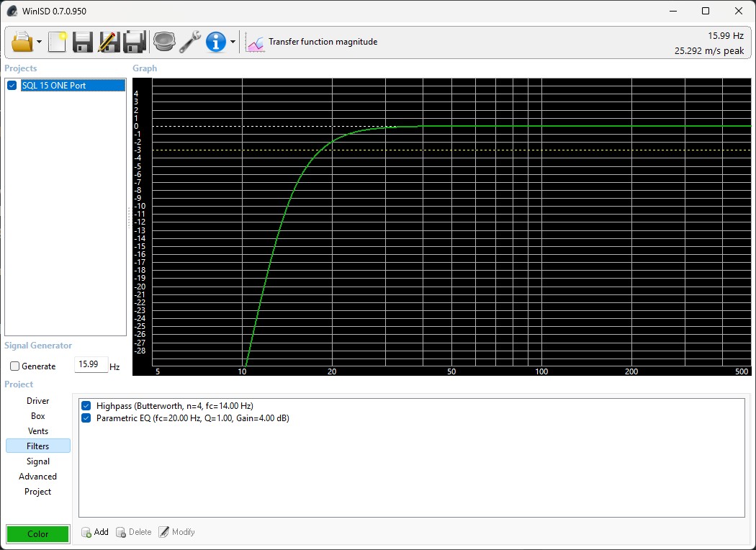
Task: Create a new project
Action: [x=58, y=42]
